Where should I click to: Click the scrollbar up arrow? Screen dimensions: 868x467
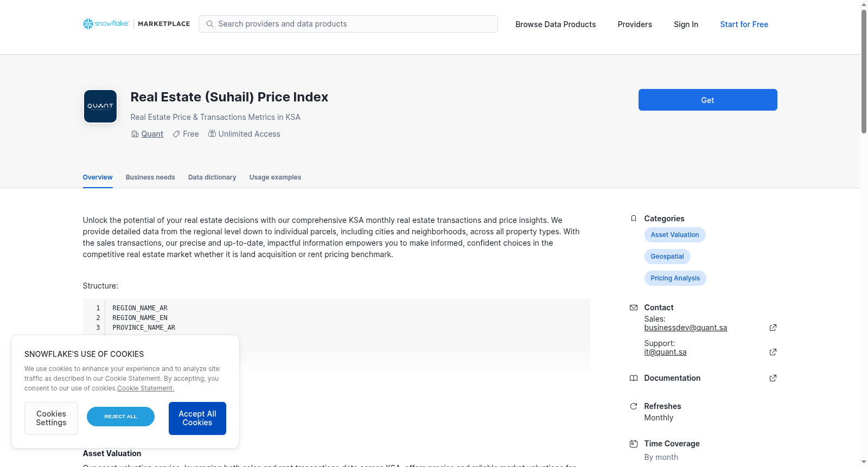[864, 4]
